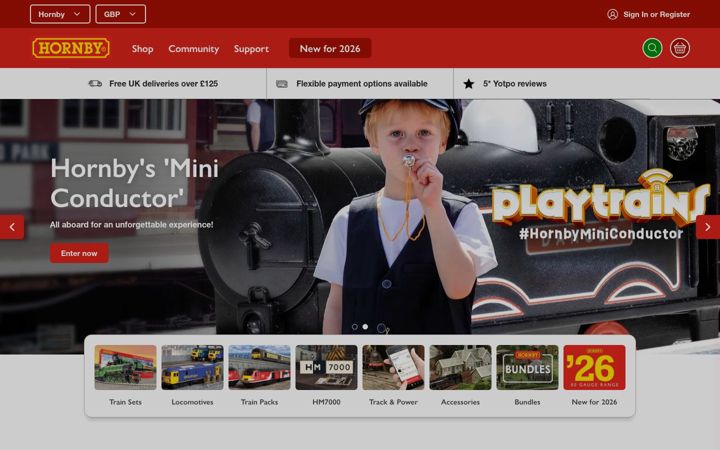
Task: Click Free UK deliveries over £125
Action: pyautogui.click(x=163, y=84)
